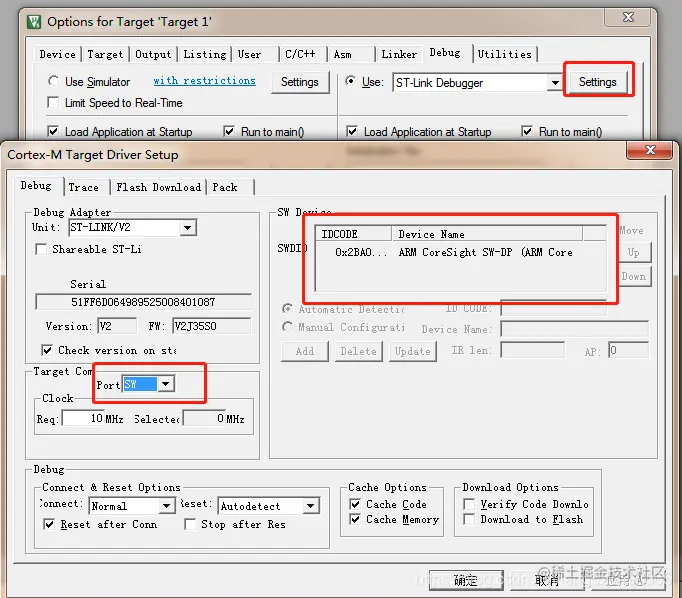Screen dimensions: 682x598
Task: Toggle right Run to main() checkbox
Action: (x=527, y=131)
